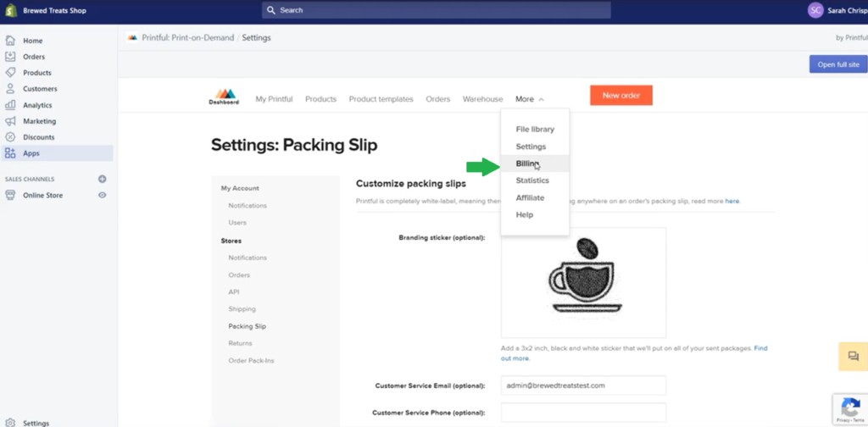The image size is (868, 427).
Task: Open Users settings section
Action: coord(237,223)
